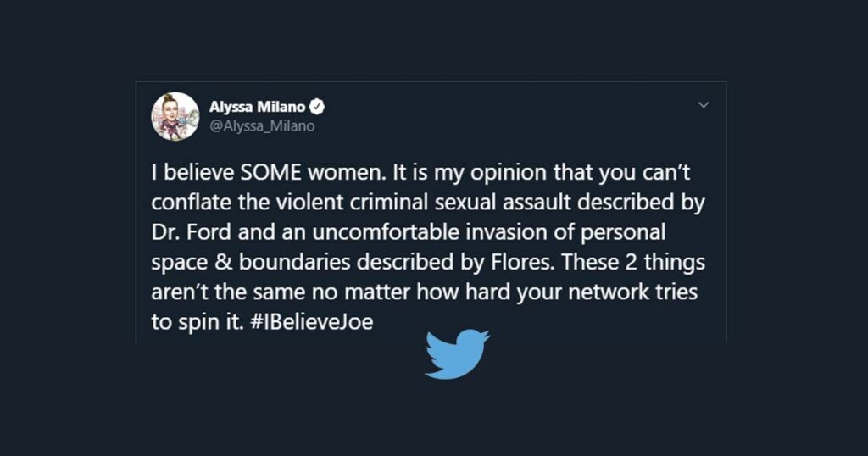Click the word "network" in the tweet
Screen dimensions: 868x456
pyautogui.click(x=609, y=292)
